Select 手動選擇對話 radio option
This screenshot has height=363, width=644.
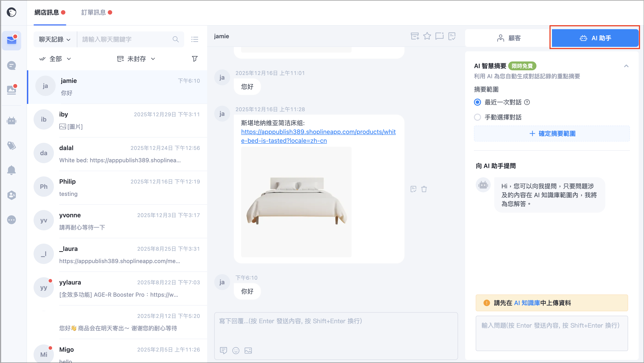tap(478, 117)
